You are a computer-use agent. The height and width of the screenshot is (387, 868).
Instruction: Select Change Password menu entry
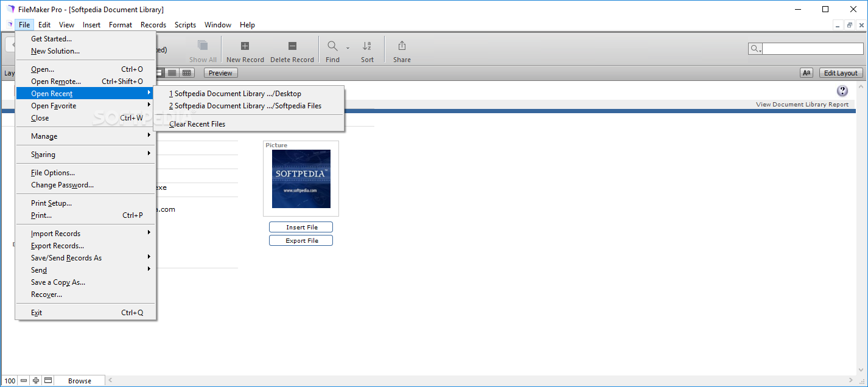85,185
